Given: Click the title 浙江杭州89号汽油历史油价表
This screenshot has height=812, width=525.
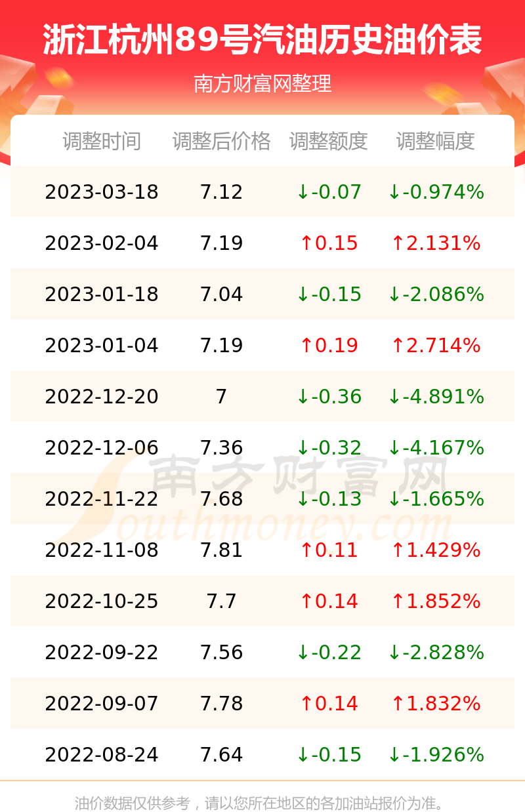Looking at the screenshot, I should point(262,41).
